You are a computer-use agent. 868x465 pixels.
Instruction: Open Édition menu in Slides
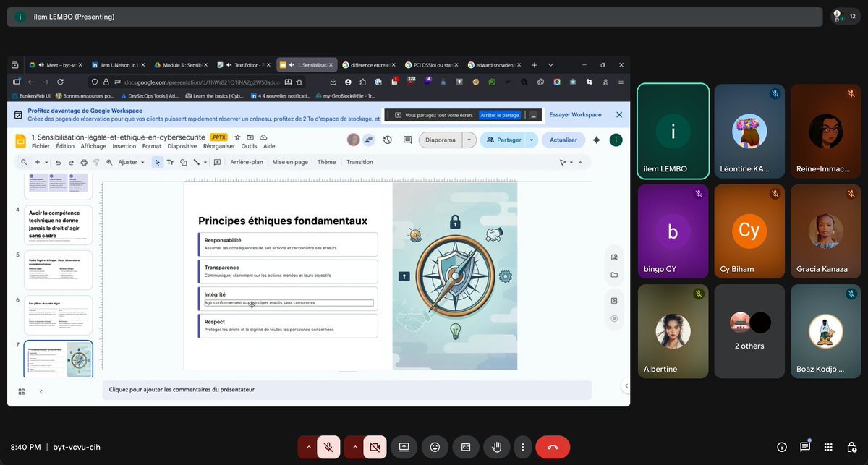click(x=65, y=146)
